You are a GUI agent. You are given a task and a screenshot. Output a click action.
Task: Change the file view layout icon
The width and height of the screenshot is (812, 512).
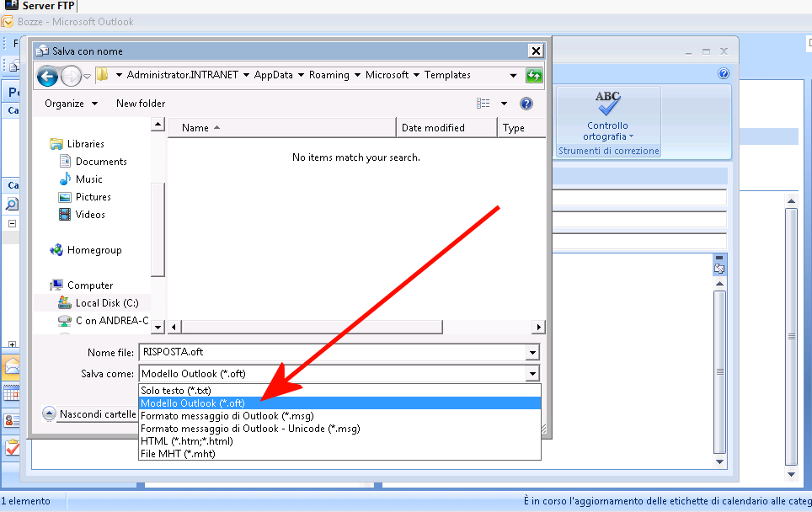tap(483, 104)
